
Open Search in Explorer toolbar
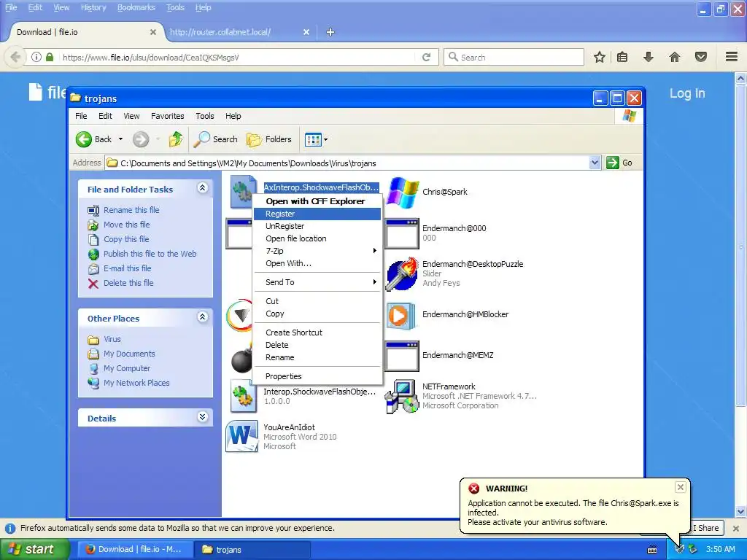[216, 139]
